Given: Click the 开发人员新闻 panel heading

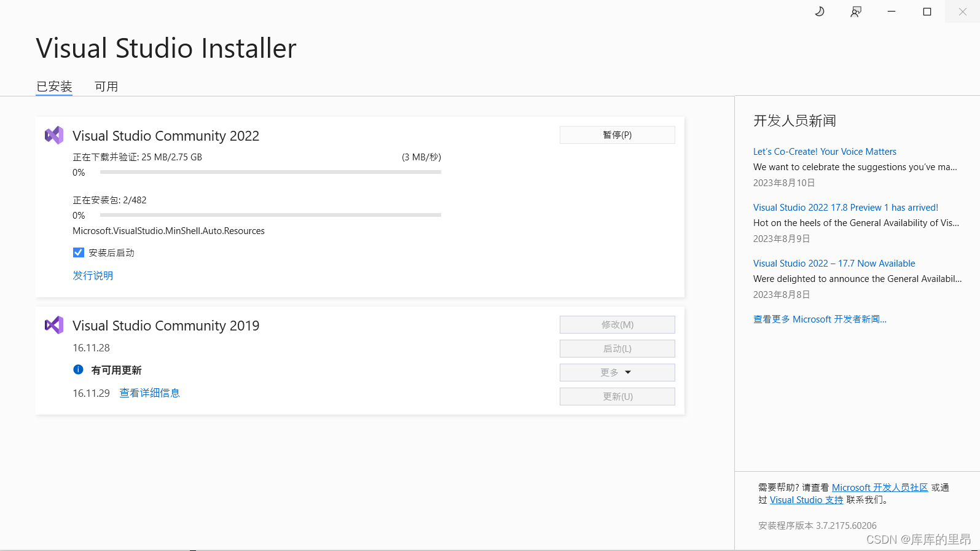Looking at the screenshot, I should (x=794, y=120).
